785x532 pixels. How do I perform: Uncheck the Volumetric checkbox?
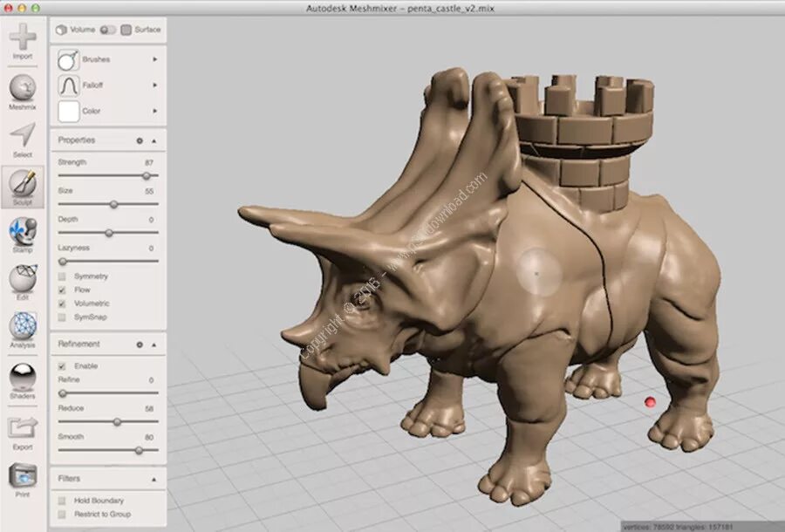coord(62,304)
